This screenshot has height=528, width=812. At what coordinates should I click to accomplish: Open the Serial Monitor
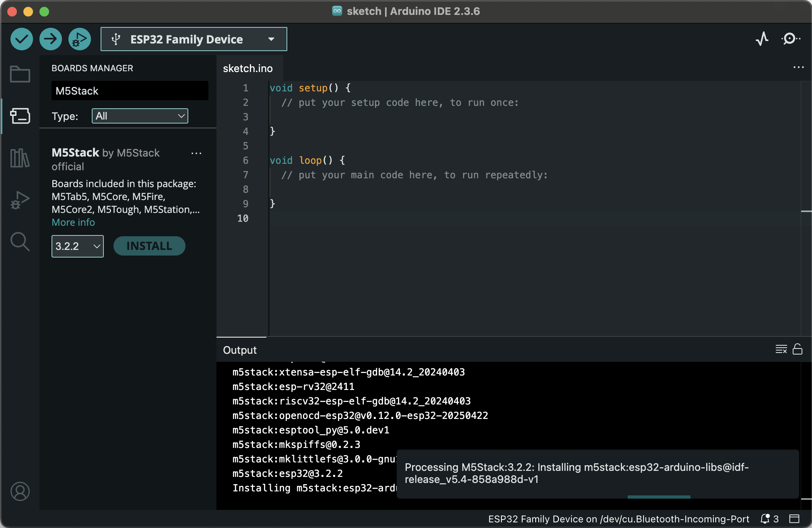[790, 39]
